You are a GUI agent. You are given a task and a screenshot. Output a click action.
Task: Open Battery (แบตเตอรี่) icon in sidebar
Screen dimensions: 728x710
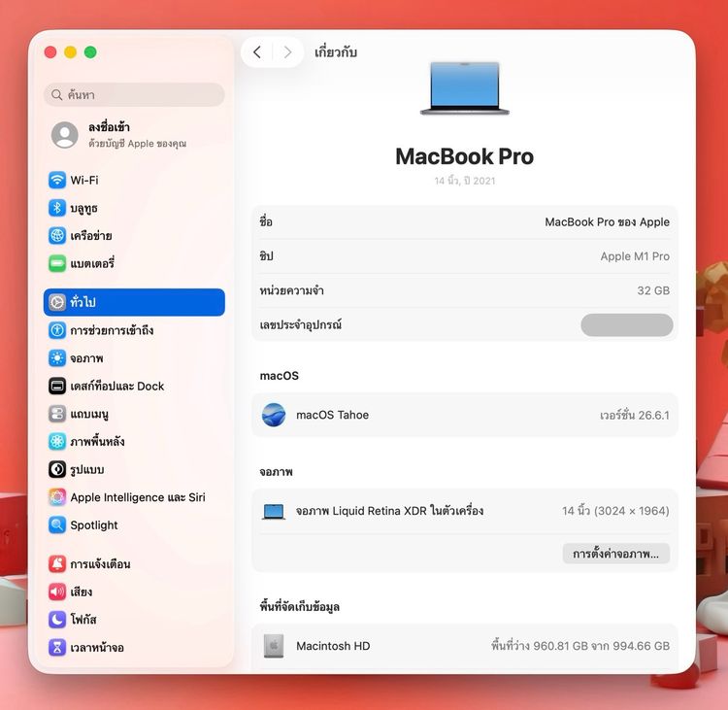point(57,263)
